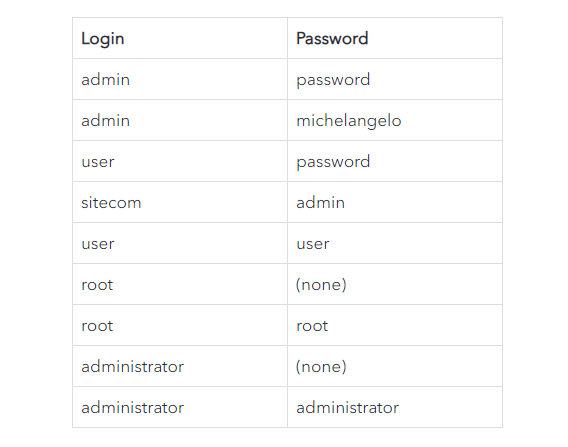Select administrator login with (none) password
The image size is (568, 447).
(180, 366)
